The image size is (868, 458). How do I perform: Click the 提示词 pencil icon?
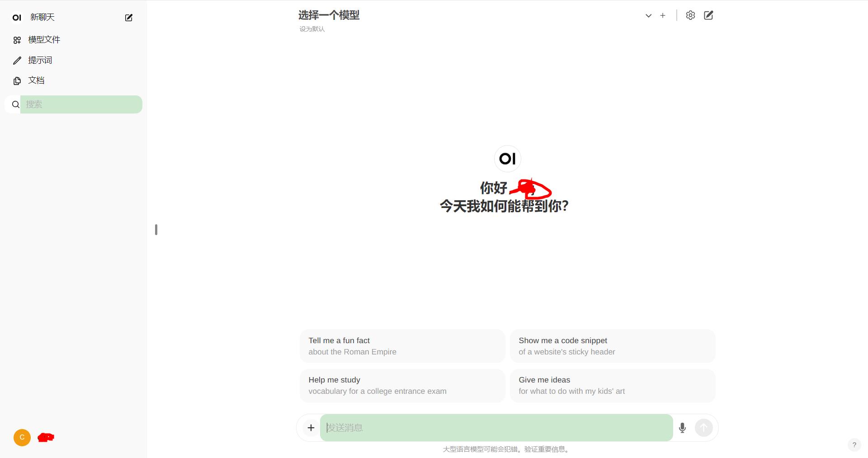point(17,61)
